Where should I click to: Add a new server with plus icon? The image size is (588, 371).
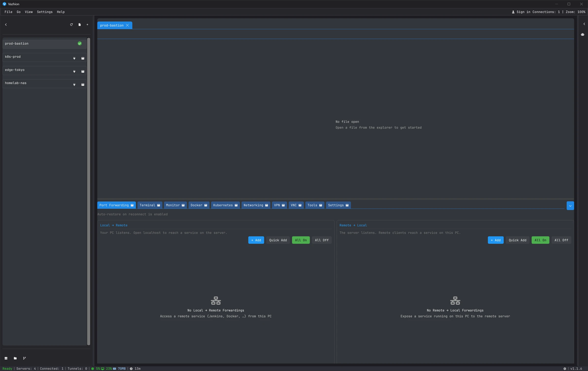tap(87, 24)
